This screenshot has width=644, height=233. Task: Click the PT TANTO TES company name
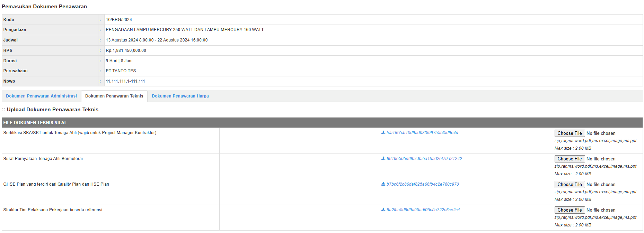(121, 71)
